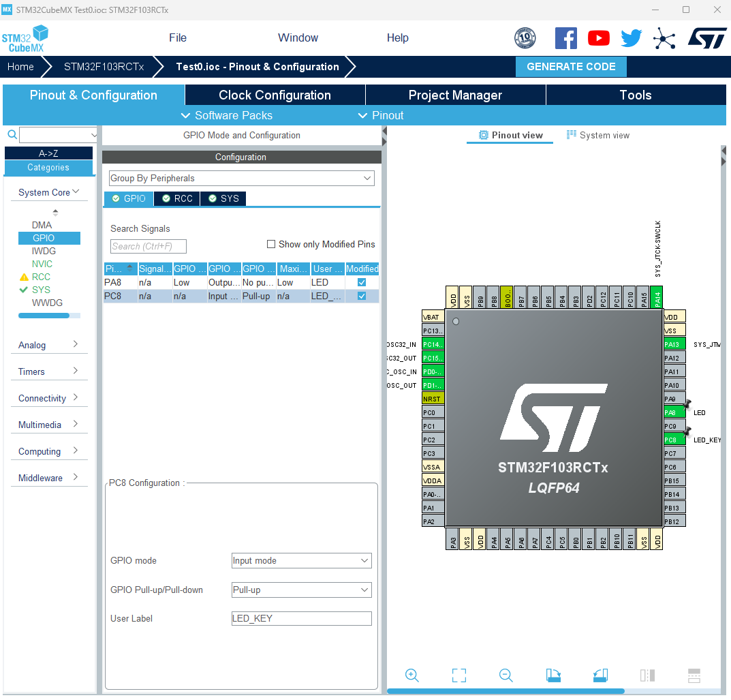Image resolution: width=731 pixels, height=700 pixels.
Task: Select NVIC in System Core list
Action: [42, 264]
